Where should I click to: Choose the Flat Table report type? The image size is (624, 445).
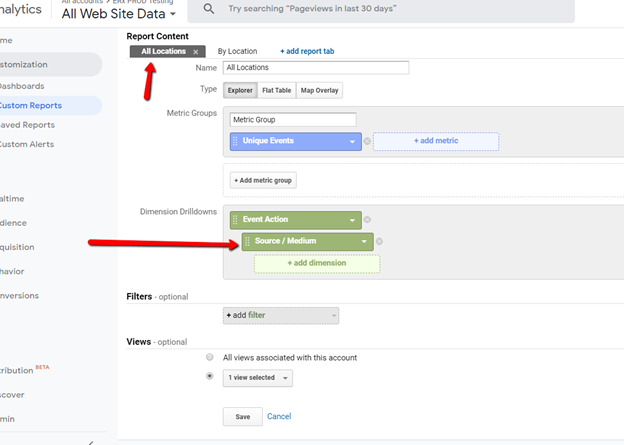click(277, 90)
